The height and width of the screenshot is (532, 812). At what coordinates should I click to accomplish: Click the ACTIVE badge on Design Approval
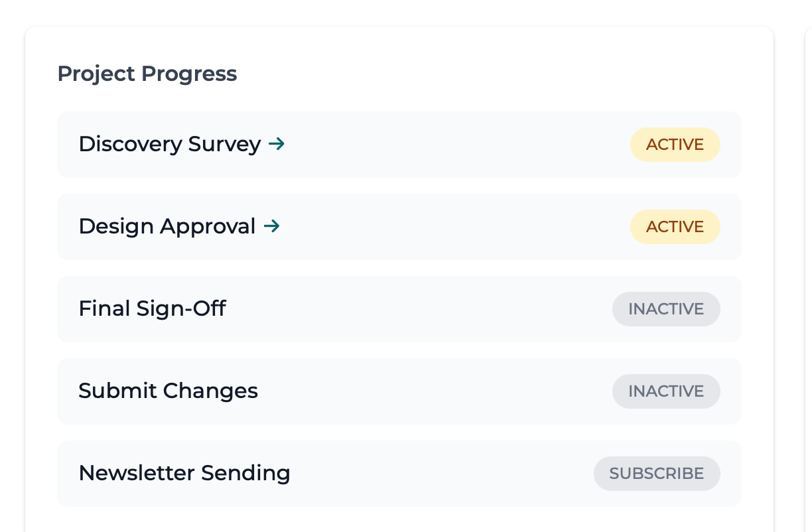(x=675, y=226)
